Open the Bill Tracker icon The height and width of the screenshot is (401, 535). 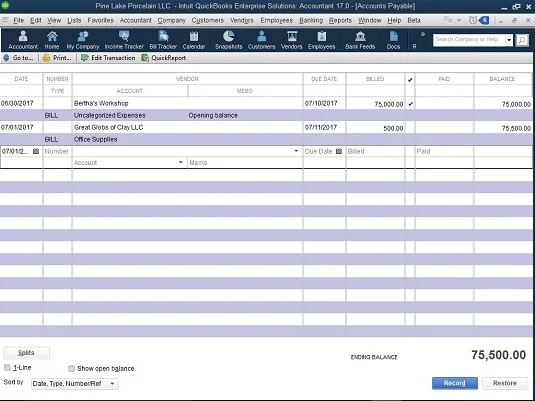pyautogui.click(x=163, y=40)
